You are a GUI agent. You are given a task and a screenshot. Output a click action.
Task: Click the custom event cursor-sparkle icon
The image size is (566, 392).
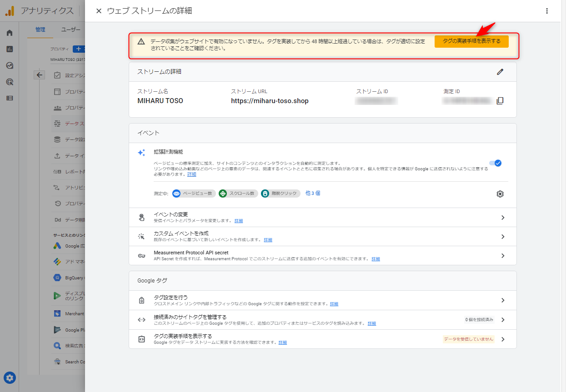[x=141, y=237]
